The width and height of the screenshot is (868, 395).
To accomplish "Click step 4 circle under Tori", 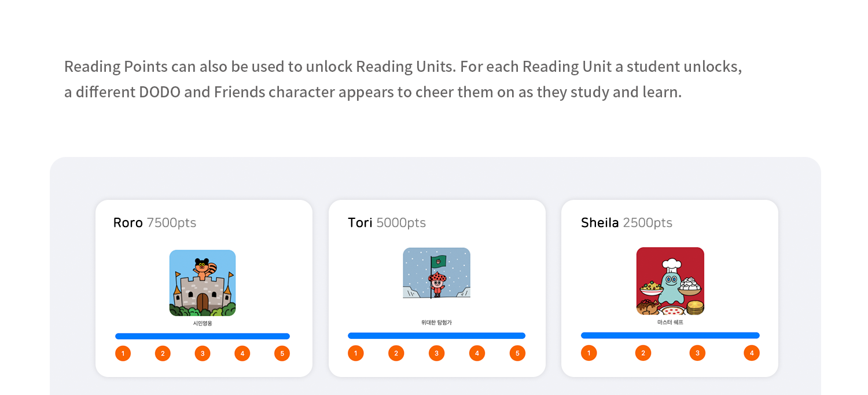I will click(477, 353).
